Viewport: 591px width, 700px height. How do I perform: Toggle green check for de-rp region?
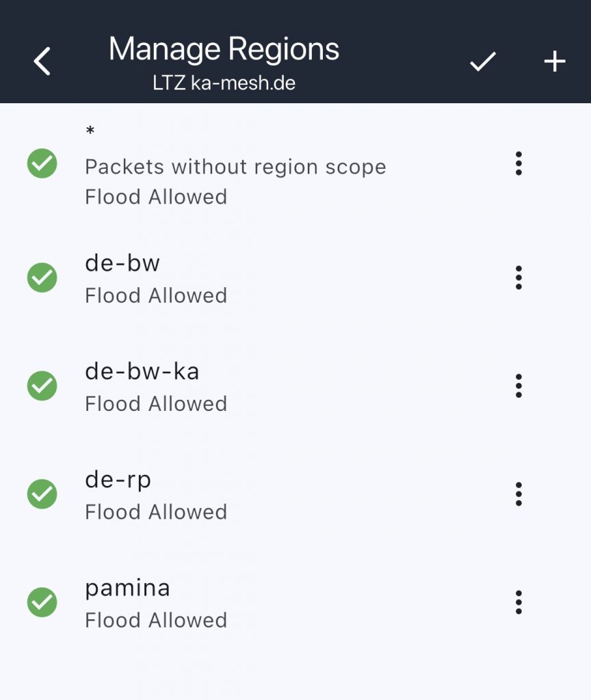[x=42, y=494]
